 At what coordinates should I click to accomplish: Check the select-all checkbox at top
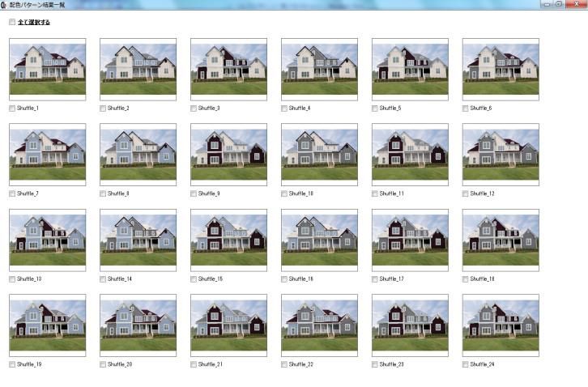point(12,22)
